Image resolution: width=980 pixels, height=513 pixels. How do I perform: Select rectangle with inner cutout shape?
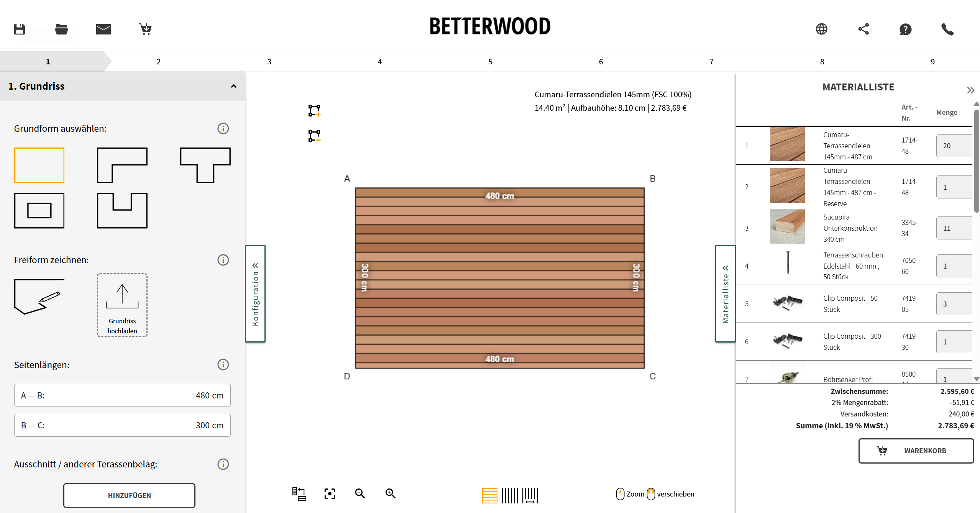tap(39, 210)
